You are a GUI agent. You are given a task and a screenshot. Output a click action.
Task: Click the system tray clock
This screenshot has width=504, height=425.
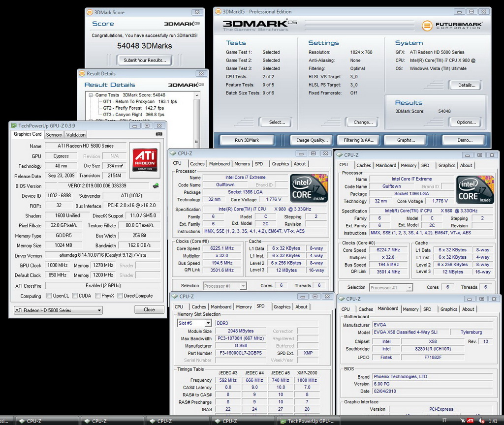pos(493,421)
